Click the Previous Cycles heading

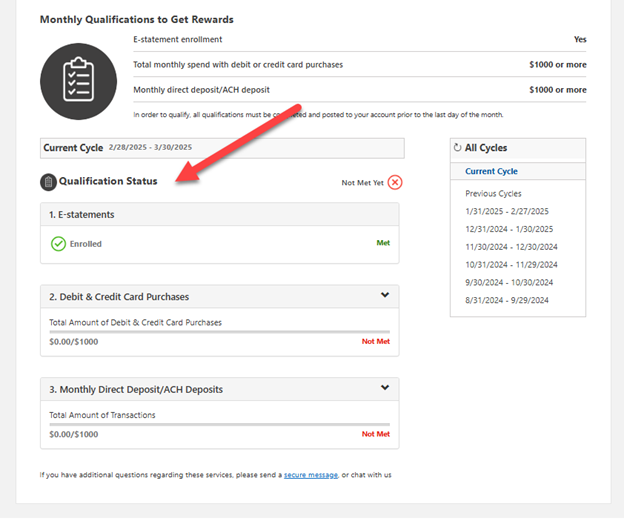[x=493, y=193]
